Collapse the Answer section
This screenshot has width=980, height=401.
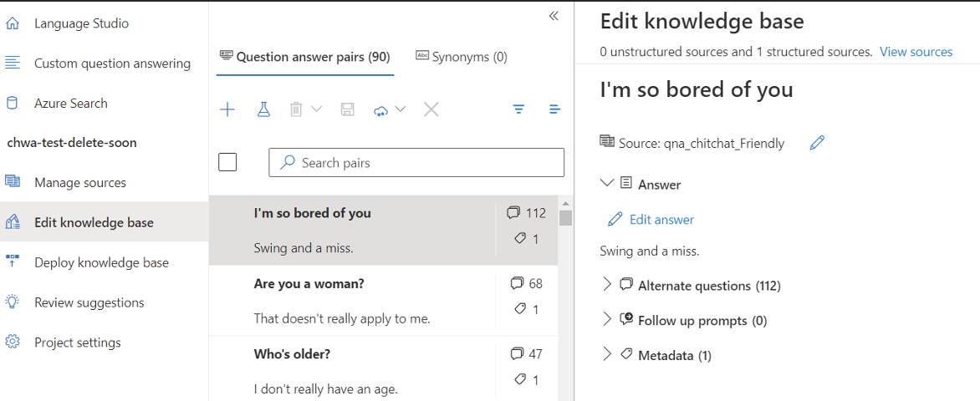[607, 184]
